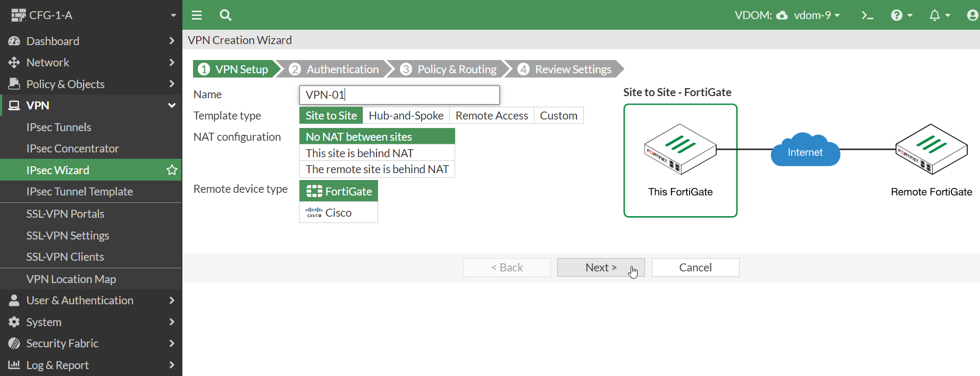The height and width of the screenshot is (376, 980).
Task: Click the user account profile icon
Action: pos(972,15)
